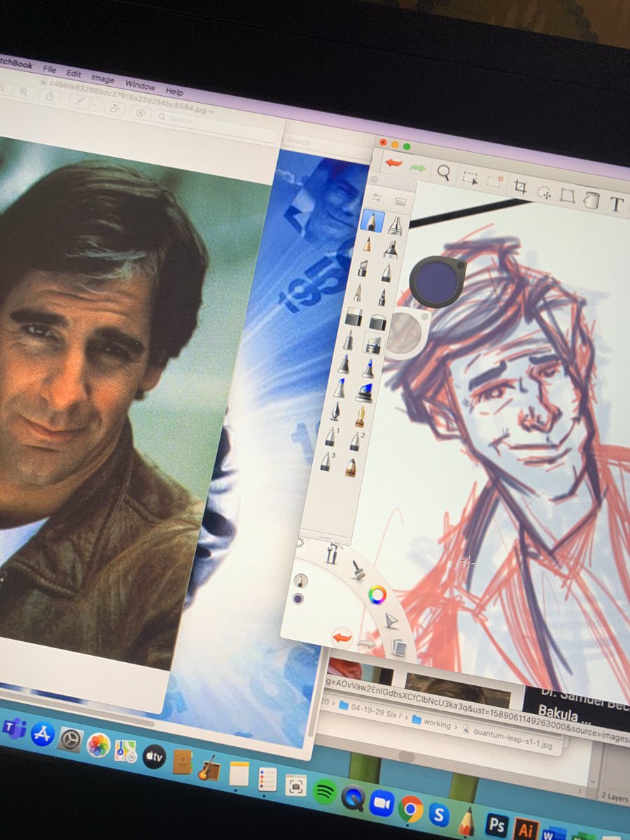Viewport: 630px width, 840px height.
Task: Select the blue-tipped marker in brush palette
Action: [339, 388]
